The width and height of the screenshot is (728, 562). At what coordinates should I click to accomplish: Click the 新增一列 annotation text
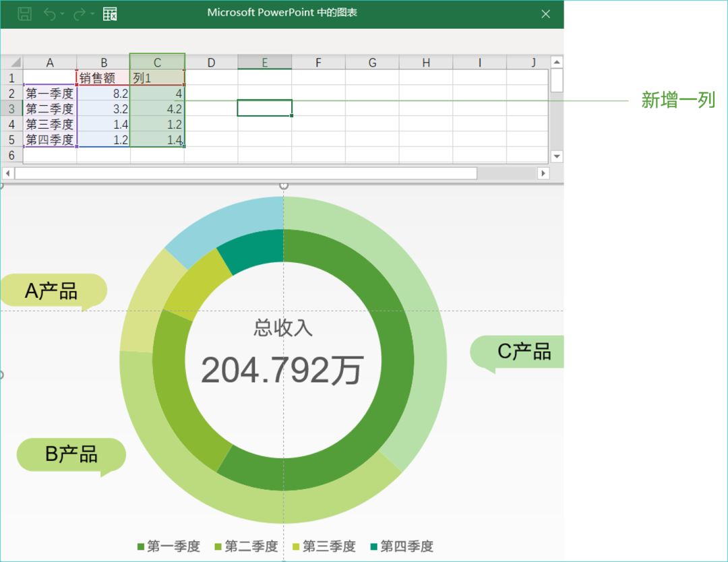(678, 100)
